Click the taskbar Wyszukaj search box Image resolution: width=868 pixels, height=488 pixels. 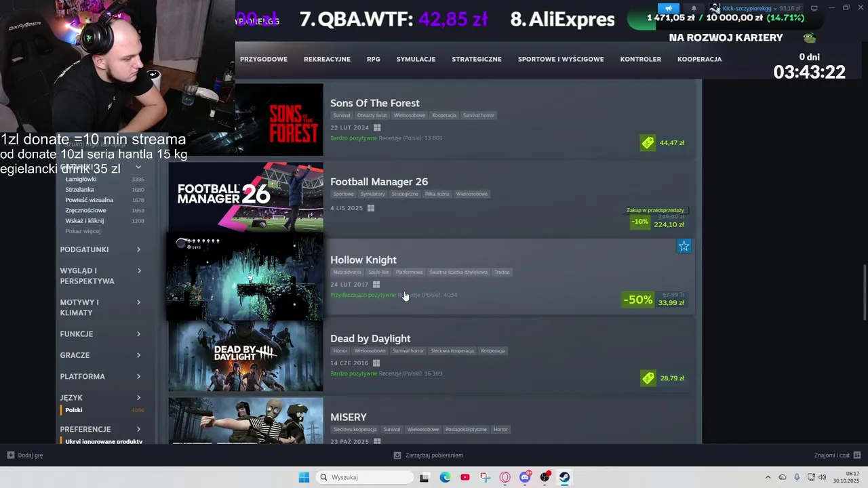pyautogui.click(x=366, y=477)
